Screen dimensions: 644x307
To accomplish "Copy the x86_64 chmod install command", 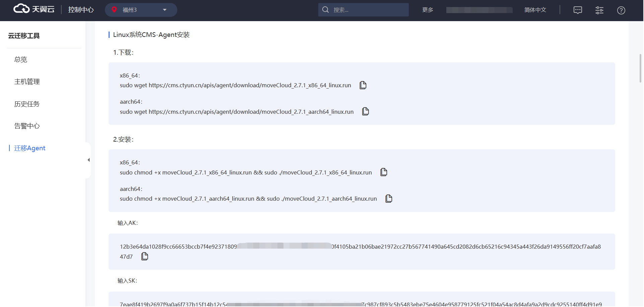I will coord(384,172).
